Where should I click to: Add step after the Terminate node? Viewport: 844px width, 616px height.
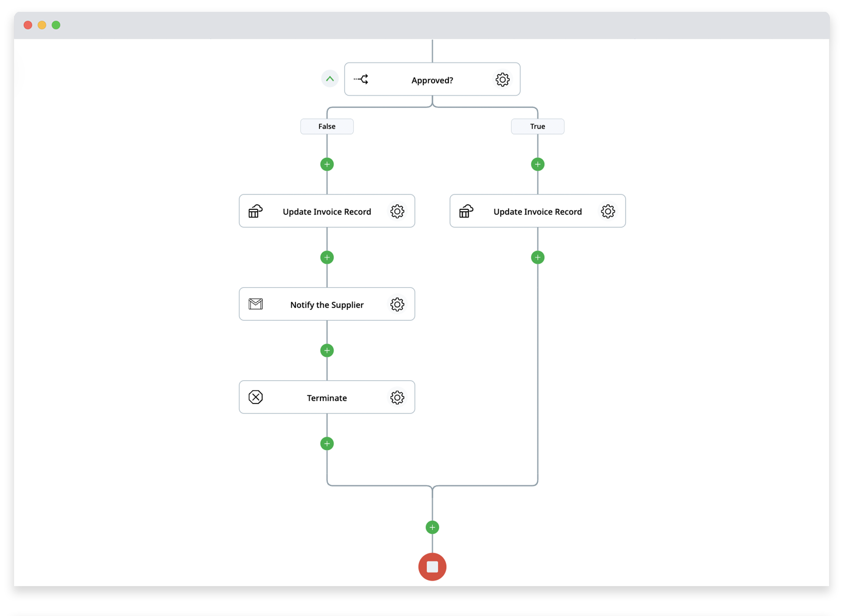pyautogui.click(x=327, y=444)
